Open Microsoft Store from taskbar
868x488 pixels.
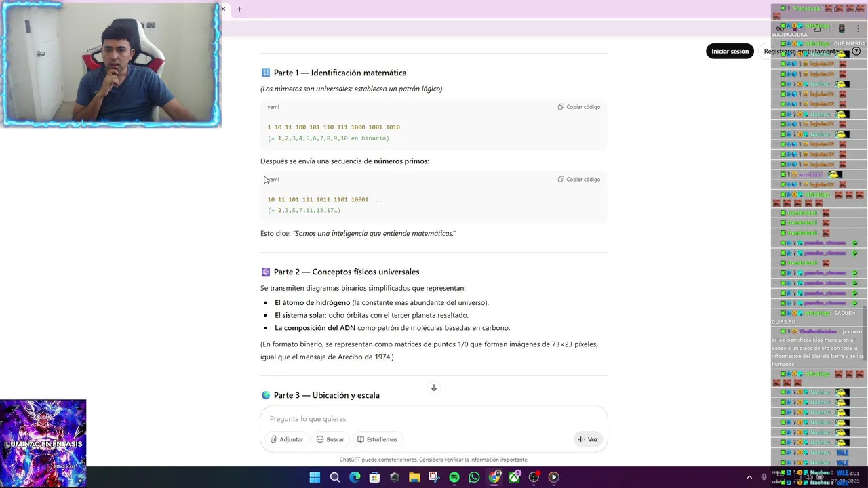374,477
